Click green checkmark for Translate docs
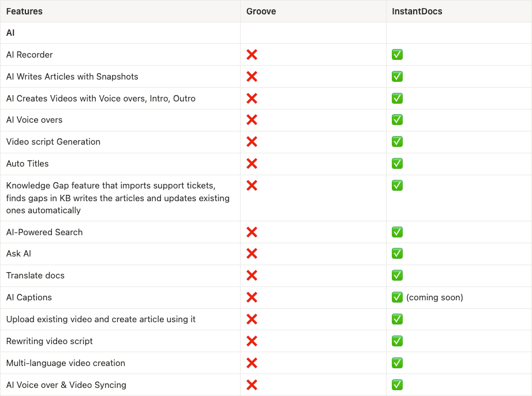The width and height of the screenshot is (532, 396). 397,276
